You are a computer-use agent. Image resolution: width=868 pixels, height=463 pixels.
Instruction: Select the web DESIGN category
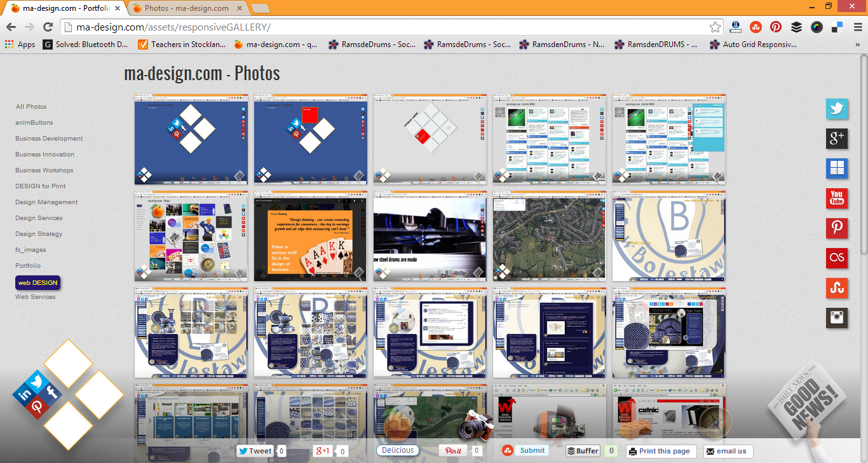37,282
